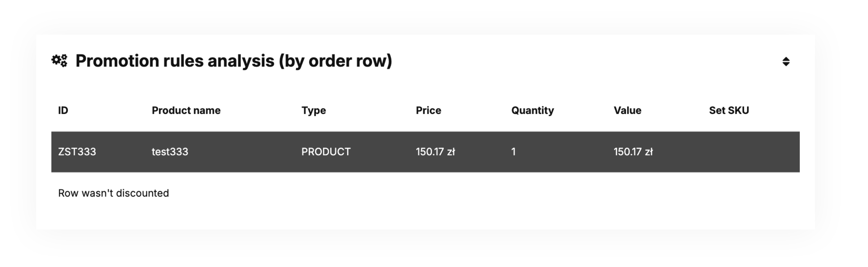Click the Type column header
Image resolution: width=868 pixels, height=267 pixels.
[313, 110]
